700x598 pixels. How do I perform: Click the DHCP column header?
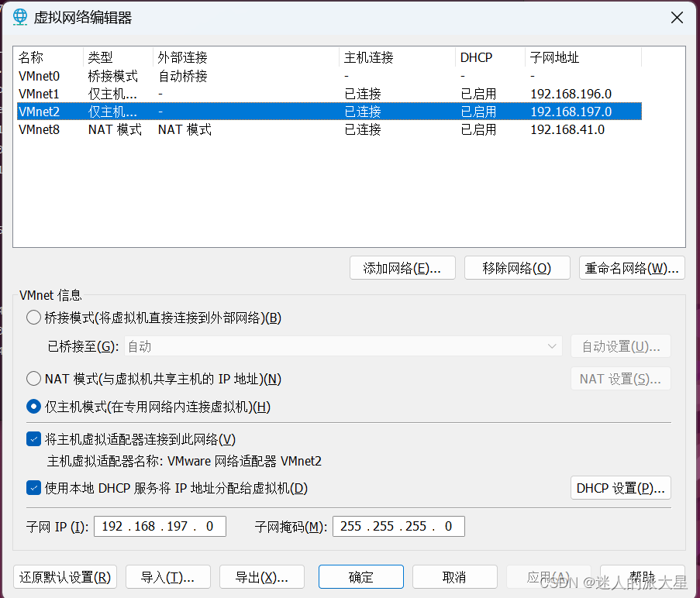click(490, 57)
